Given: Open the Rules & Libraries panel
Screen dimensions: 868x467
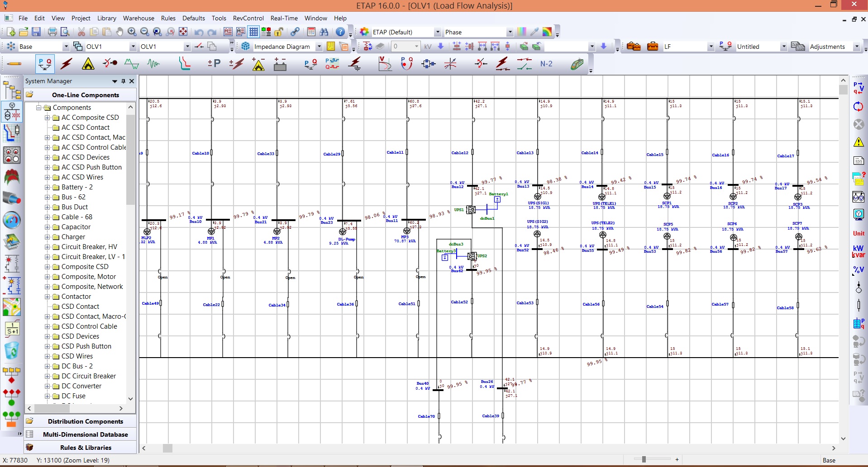Looking at the screenshot, I should click(80, 448).
